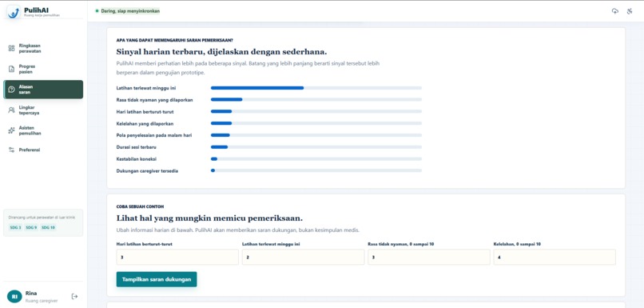The image size is (644, 308).
Task: Click the Hari latihan berturut-turut bar
Action: pyautogui.click(x=316, y=111)
